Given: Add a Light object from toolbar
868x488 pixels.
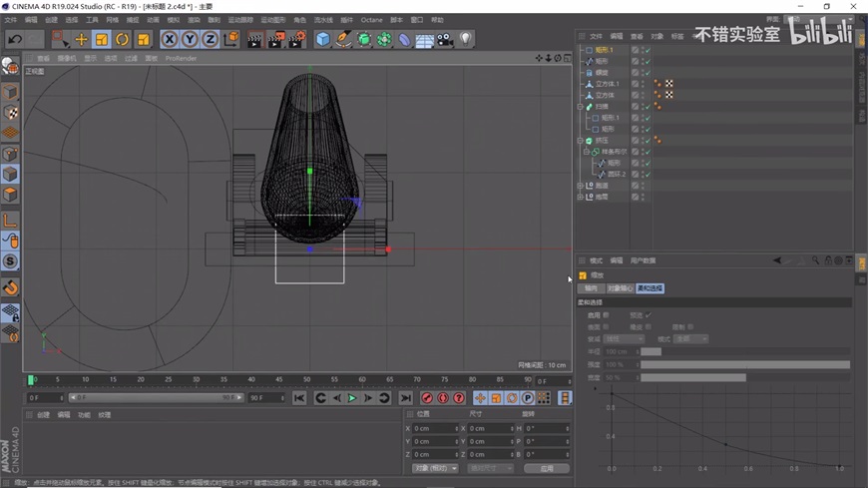Looking at the screenshot, I should 465,40.
